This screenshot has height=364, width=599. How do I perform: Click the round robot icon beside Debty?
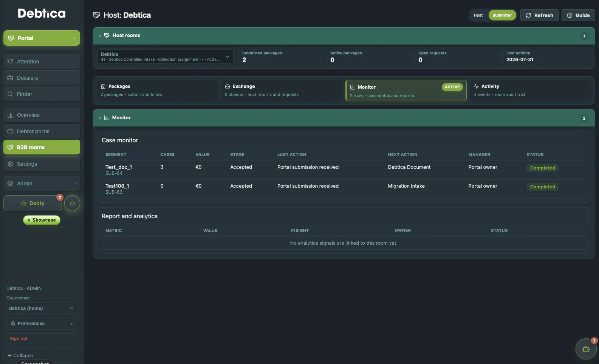coord(72,203)
